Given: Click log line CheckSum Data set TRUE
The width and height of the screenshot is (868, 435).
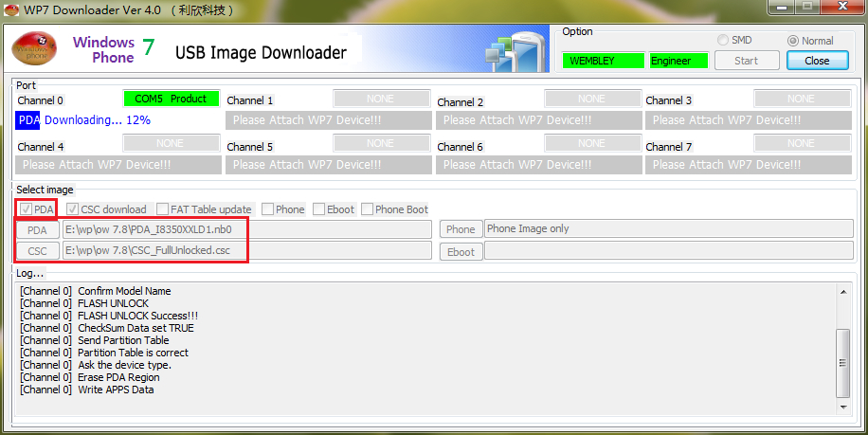Looking at the screenshot, I should [x=107, y=328].
